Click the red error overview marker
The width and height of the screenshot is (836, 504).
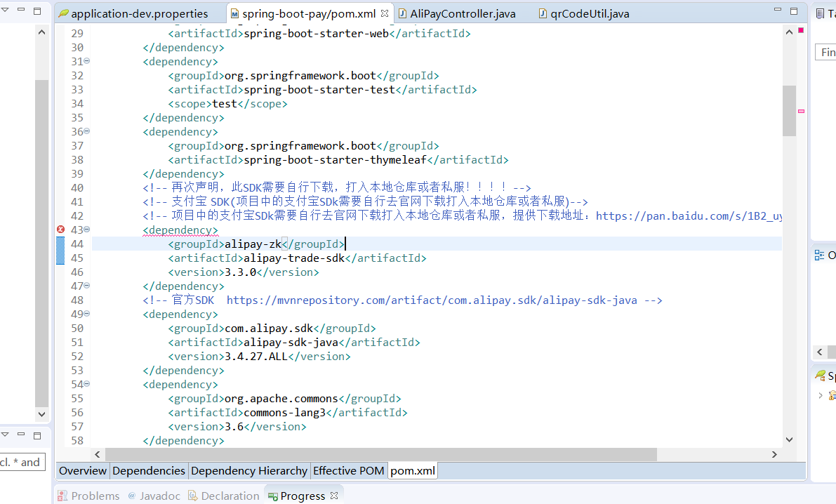tap(801, 30)
